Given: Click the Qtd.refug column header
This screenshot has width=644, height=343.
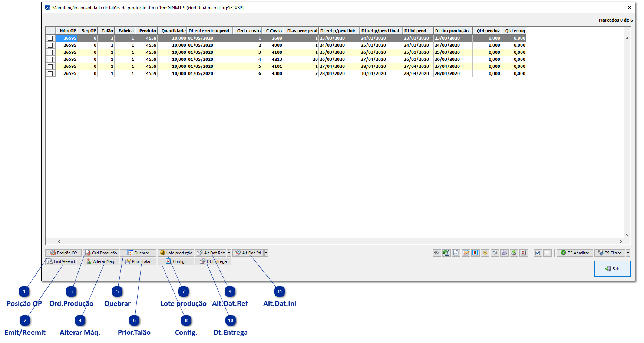Looking at the screenshot, I should [x=514, y=31].
